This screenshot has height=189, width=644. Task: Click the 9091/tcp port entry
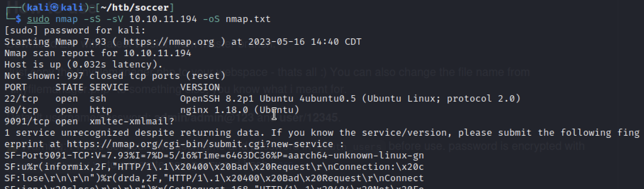click(27, 121)
